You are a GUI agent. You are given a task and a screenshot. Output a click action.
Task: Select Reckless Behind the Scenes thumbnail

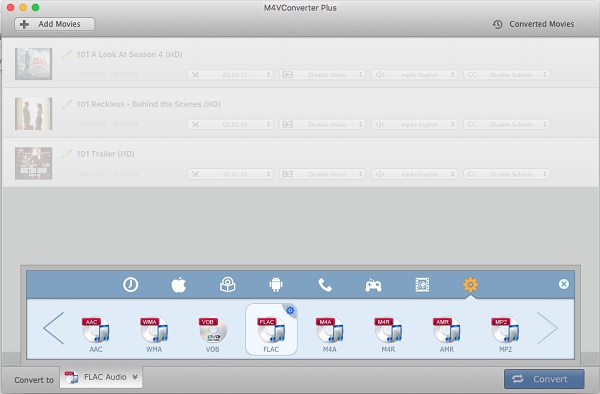coord(34,114)
